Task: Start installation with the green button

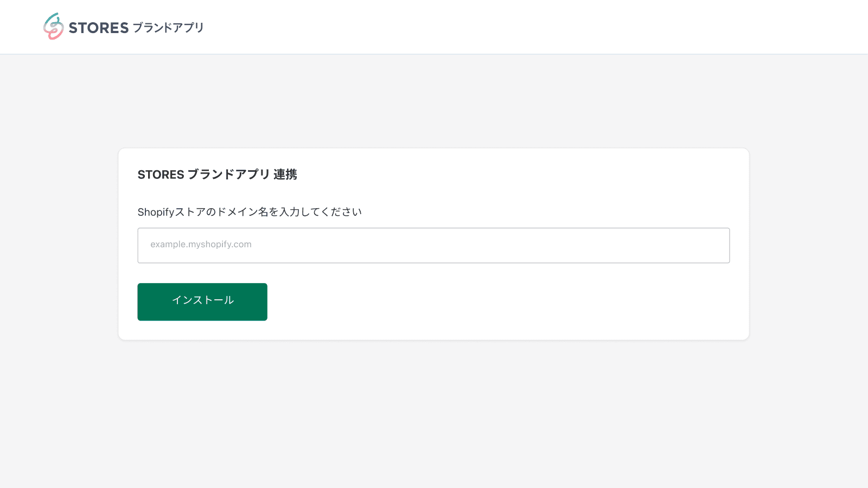Action: tap(202, 301)
